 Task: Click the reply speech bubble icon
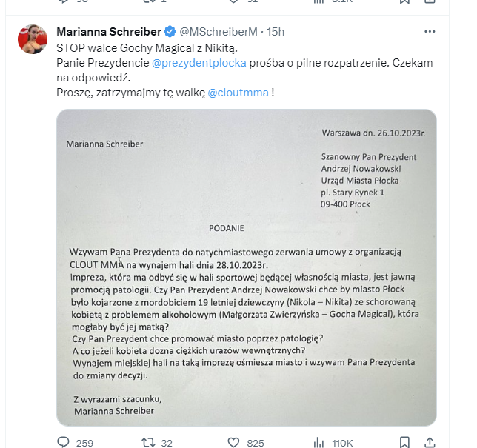coord(64,443)
